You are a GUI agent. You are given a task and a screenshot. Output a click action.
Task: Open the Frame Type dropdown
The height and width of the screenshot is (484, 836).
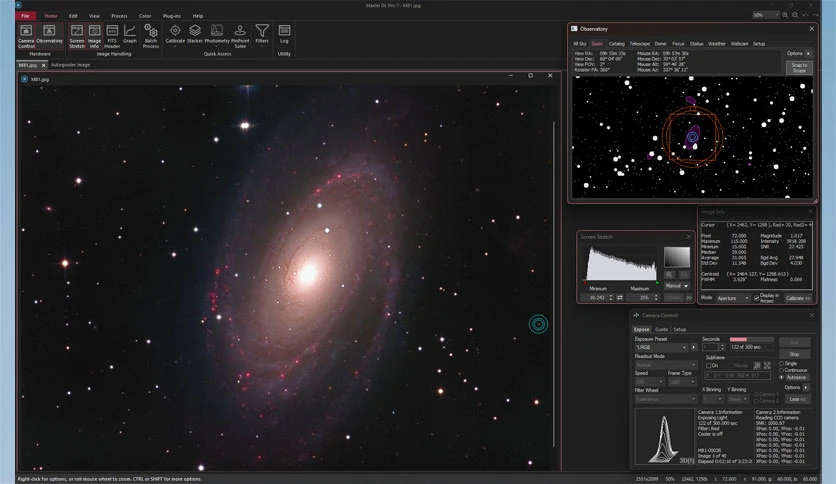coord(682,382)
